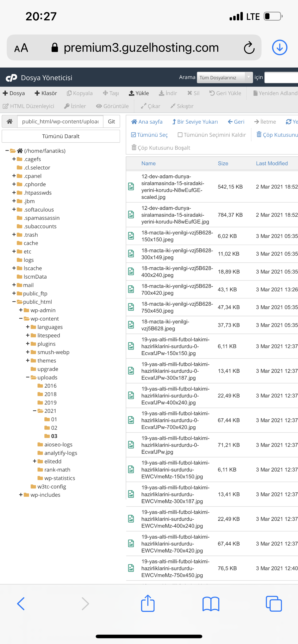Expand the .cagefs folder
Viewport: 298px width, 644px height.
14,159
